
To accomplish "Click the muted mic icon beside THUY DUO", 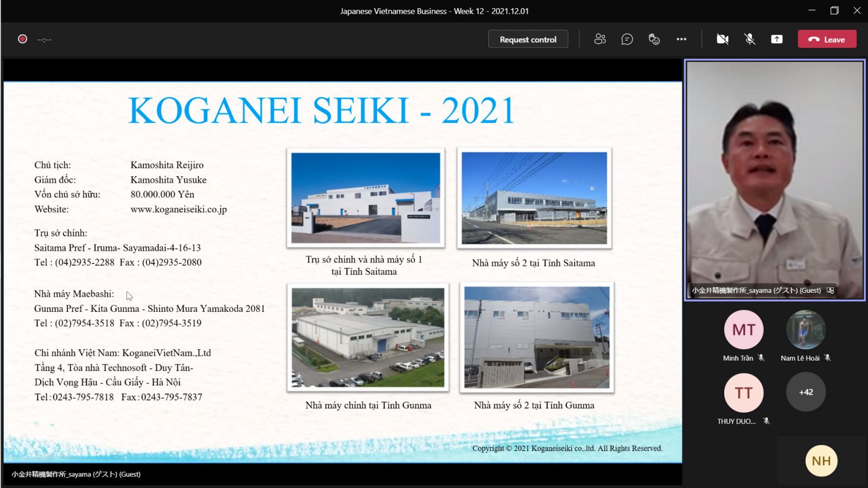I will [x=767, y=421].
